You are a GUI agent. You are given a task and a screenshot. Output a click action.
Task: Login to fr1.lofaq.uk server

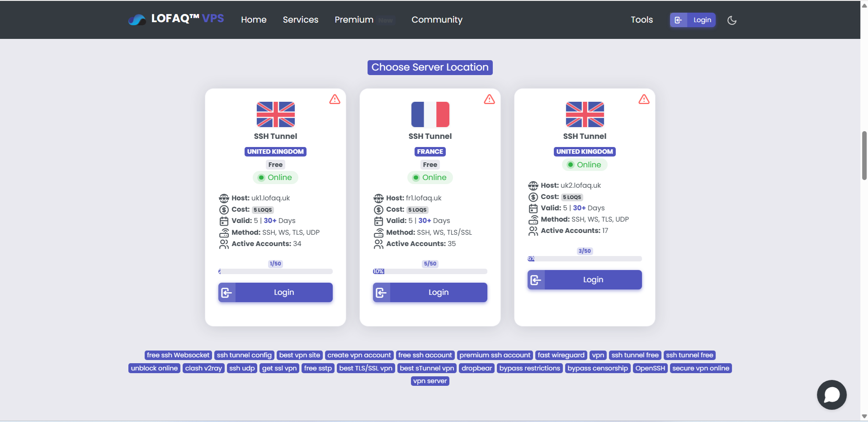pos(430,292)
